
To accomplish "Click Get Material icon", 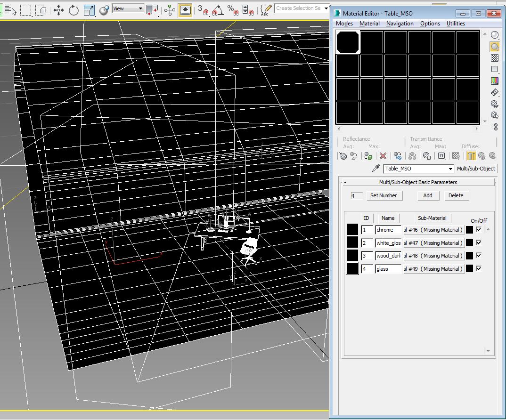I will 343,156.
